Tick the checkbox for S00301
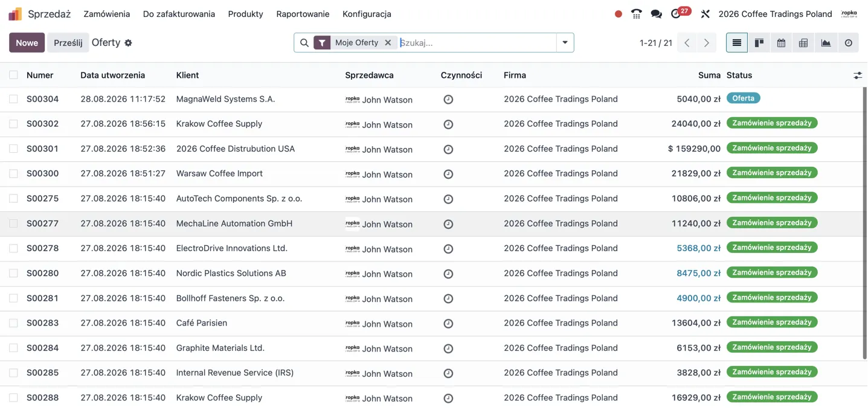This screenshot has width=868, height=410. (13, 149)
